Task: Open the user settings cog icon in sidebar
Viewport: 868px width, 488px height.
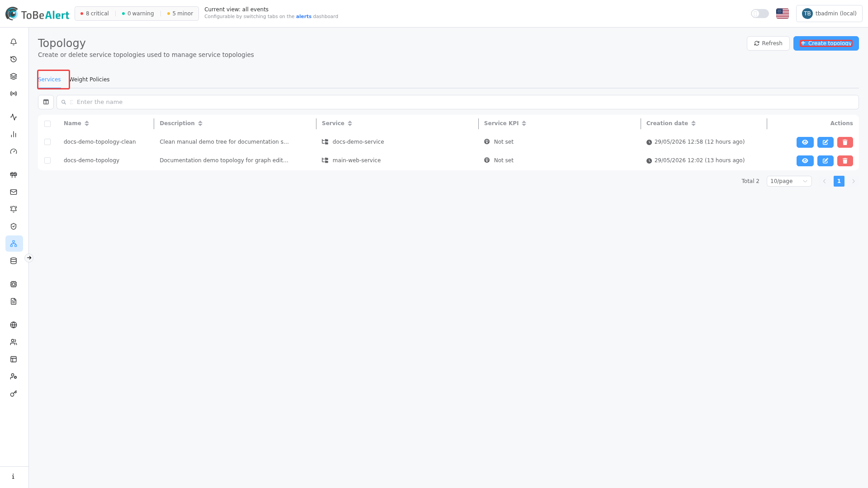Action: point(14,376)
